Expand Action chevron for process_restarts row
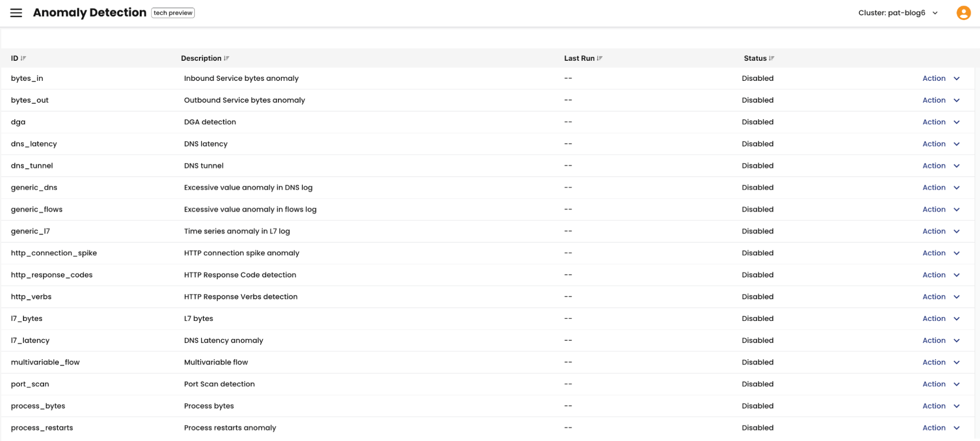Screen dimensions: 980x441 tap(956, 428)
